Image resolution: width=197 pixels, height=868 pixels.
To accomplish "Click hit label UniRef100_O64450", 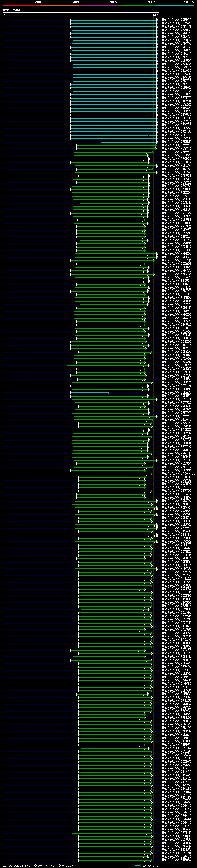I will [x=177, y=802].
